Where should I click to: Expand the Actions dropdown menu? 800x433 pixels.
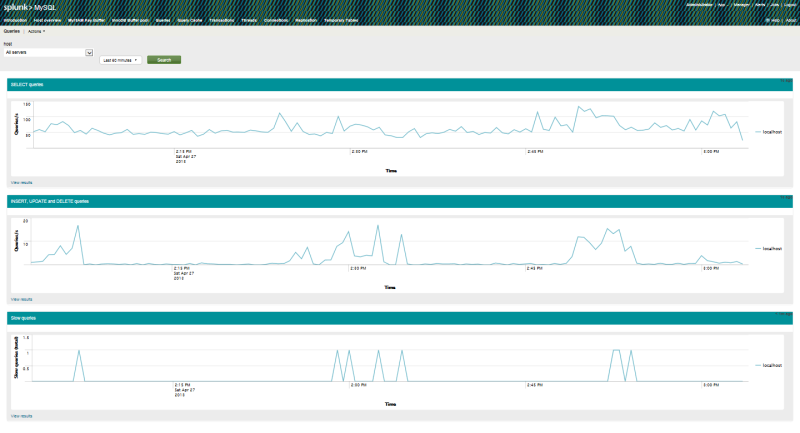(x=36, y=31)
